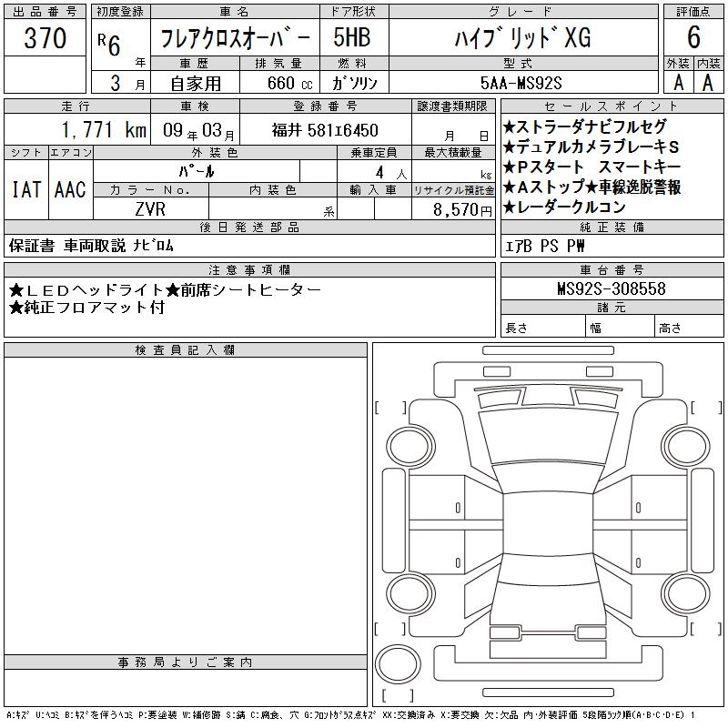Viewport: 728px width, 728px height.
Task: Click the 注意事項欄 header
Action: 249,270
